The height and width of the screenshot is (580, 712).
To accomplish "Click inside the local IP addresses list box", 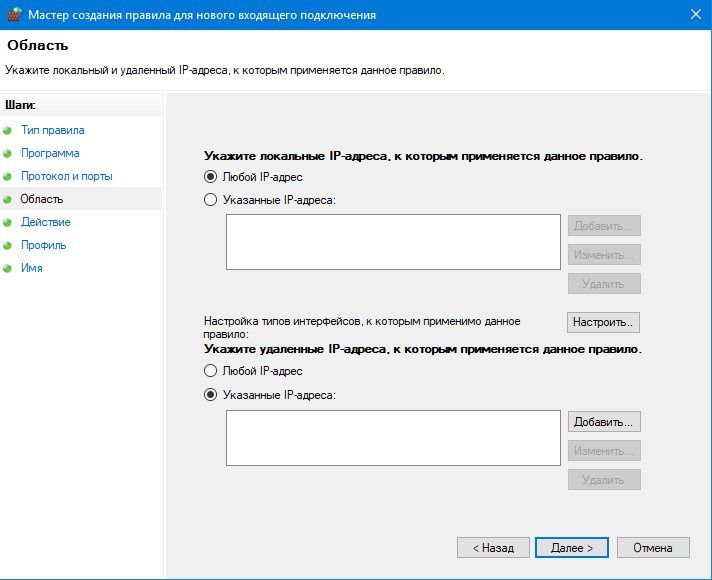I will pos(393,242).
